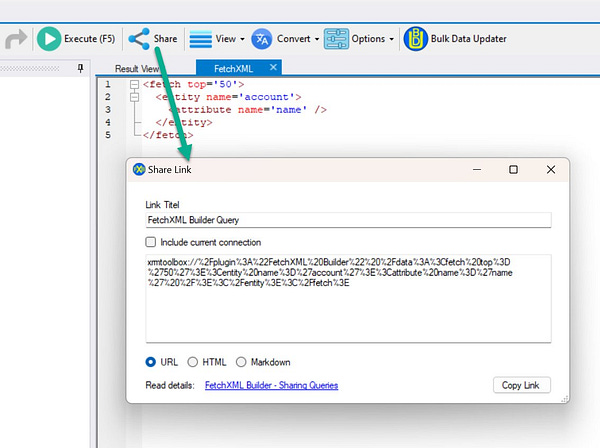The width and height of the screenshot is (600, 448).
Task: Click attribute name='name' code on line 3
Action: pyautogui.click(x=248, y=110)
